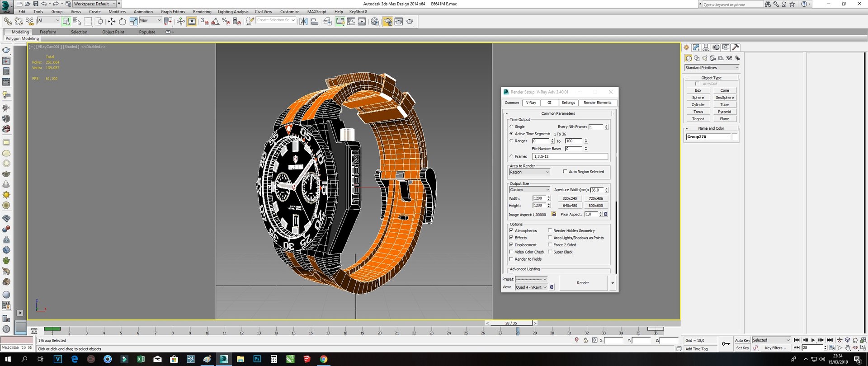Click the Align tool icon
Viewport: 868px width, 366px height.
click(x=314, y=21)
